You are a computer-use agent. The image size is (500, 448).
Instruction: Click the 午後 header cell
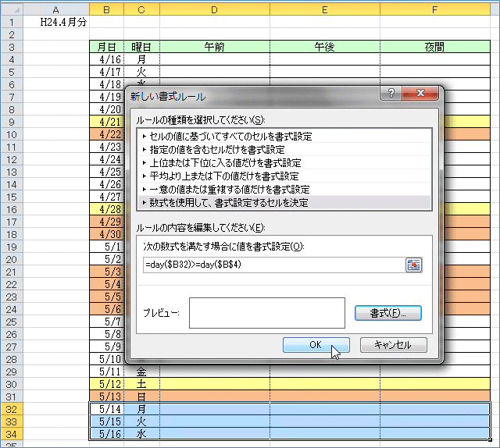coord(325,47)
